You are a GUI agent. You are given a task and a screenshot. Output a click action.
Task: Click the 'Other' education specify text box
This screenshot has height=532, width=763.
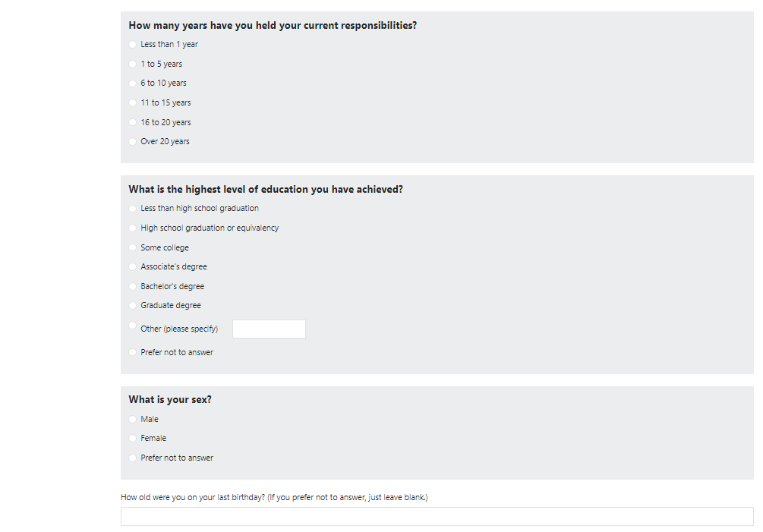269,329
